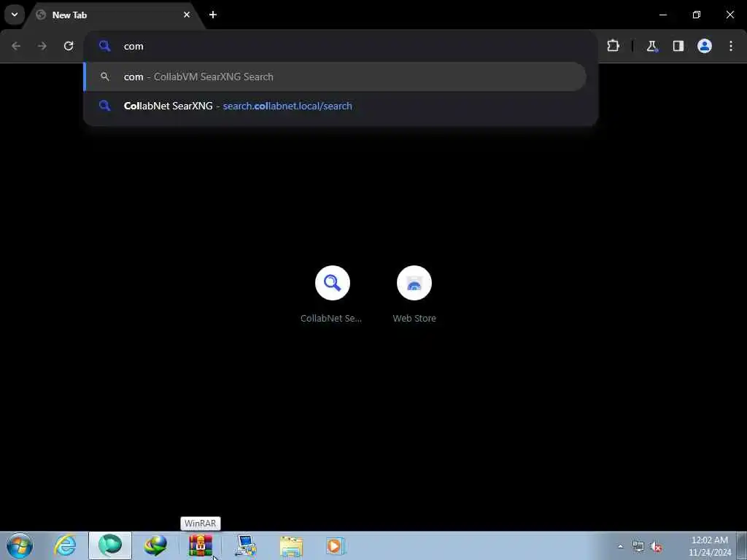The width and height of the screenshot is (747, 560).
Task: Click the taskbar clock showing 12:02 AM
Action: click(x=709, y=546)
